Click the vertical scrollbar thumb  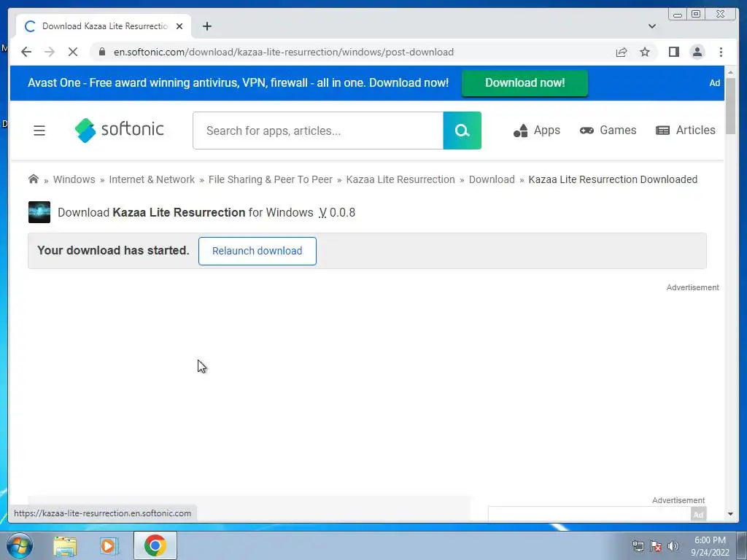pyautogui.click(x=730, y=106)
